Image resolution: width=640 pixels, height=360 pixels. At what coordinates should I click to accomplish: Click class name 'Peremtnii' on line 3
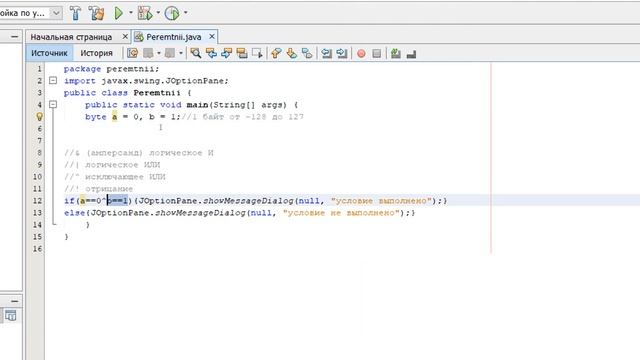point(157,93)
